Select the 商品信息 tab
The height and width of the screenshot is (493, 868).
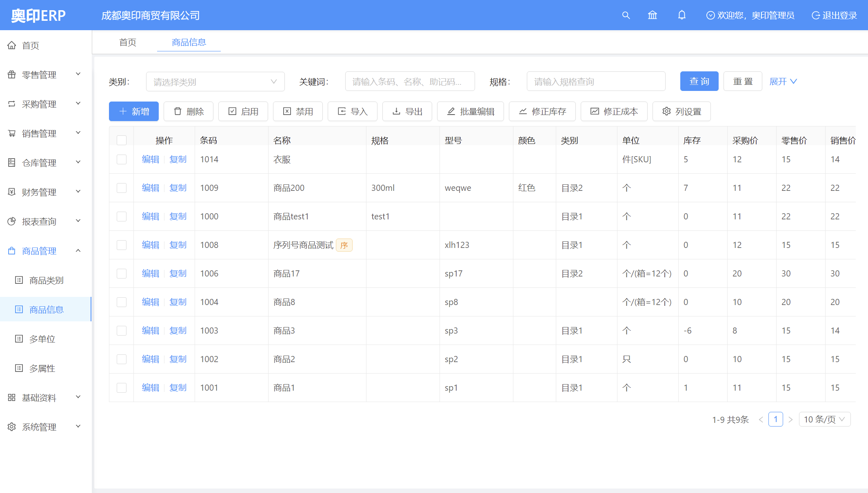189,42
